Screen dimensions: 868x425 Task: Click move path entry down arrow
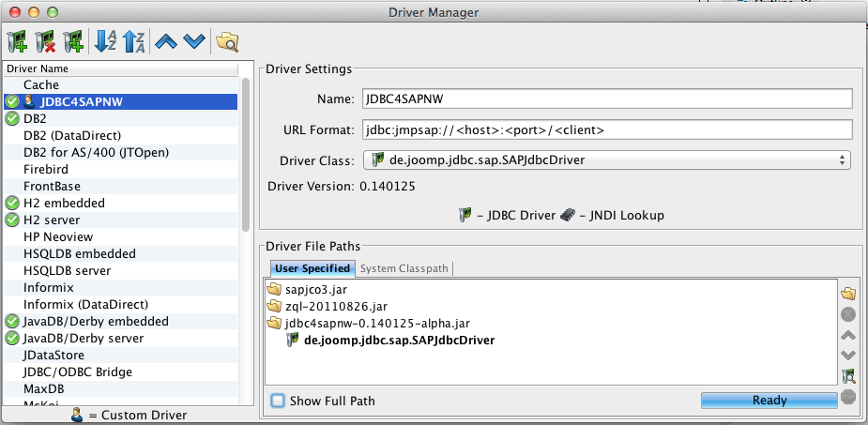pos(848,356)
